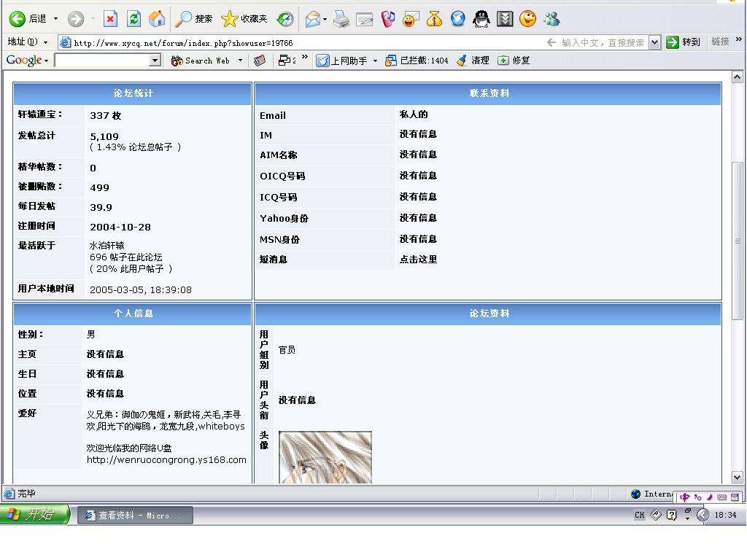Expand the Google search box dropdown

click(x=155, y=61)
